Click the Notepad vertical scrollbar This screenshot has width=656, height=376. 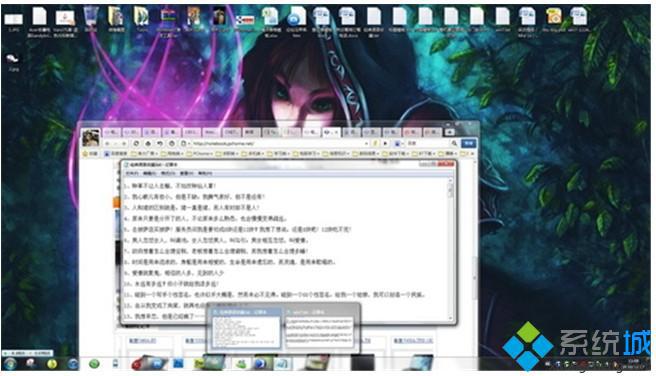point(451,249)
